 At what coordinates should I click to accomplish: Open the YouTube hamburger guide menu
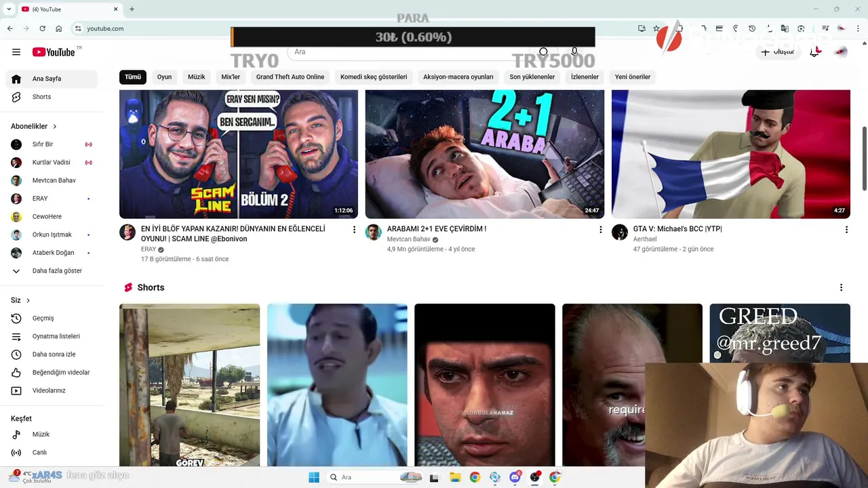tap(16, 52)
